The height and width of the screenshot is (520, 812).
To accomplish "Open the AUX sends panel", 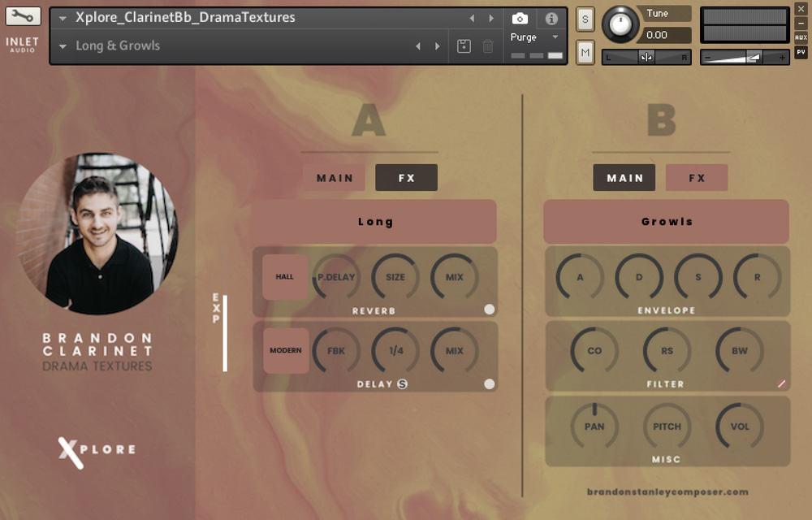I will 801,37.
